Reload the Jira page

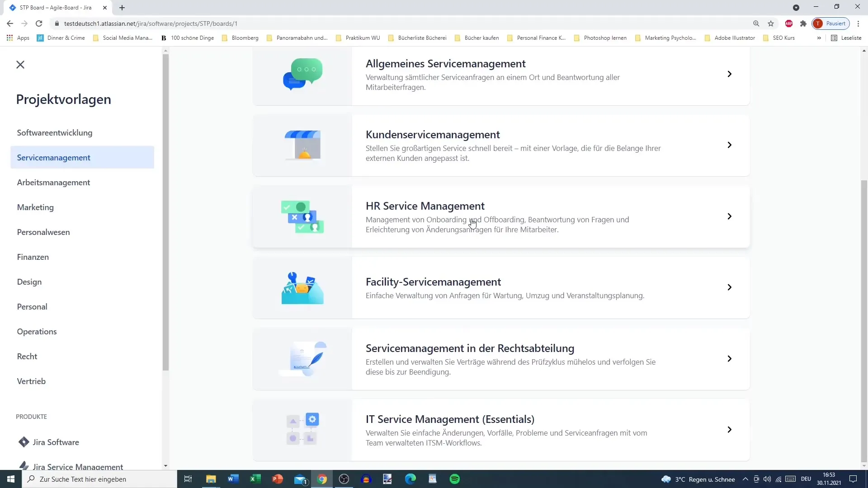(x=39, y=23)
